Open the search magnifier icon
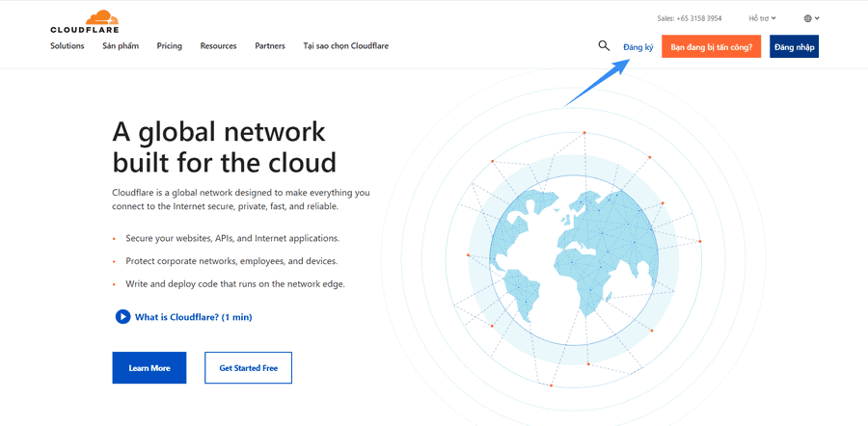Screen dimensions: 868x426 coord(604,46)
